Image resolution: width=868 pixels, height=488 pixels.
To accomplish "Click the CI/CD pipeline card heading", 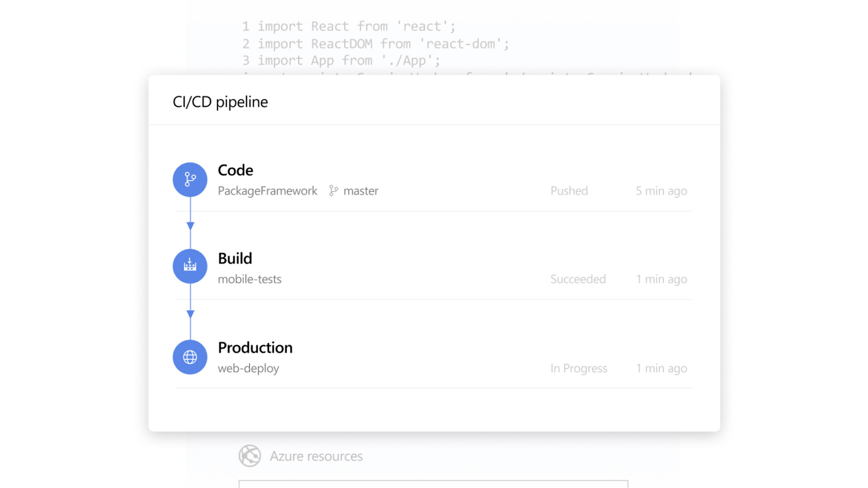I will 220,102.
